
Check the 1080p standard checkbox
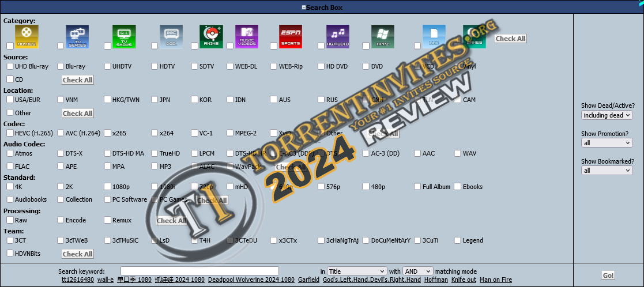(108, 187)
